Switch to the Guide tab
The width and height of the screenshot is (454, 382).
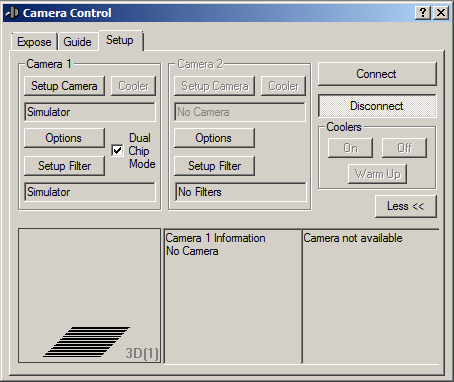[x=77, y=42]
